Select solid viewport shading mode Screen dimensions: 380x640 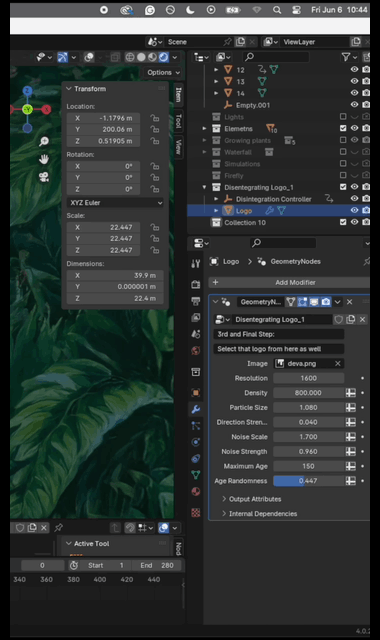coord(141,57)
